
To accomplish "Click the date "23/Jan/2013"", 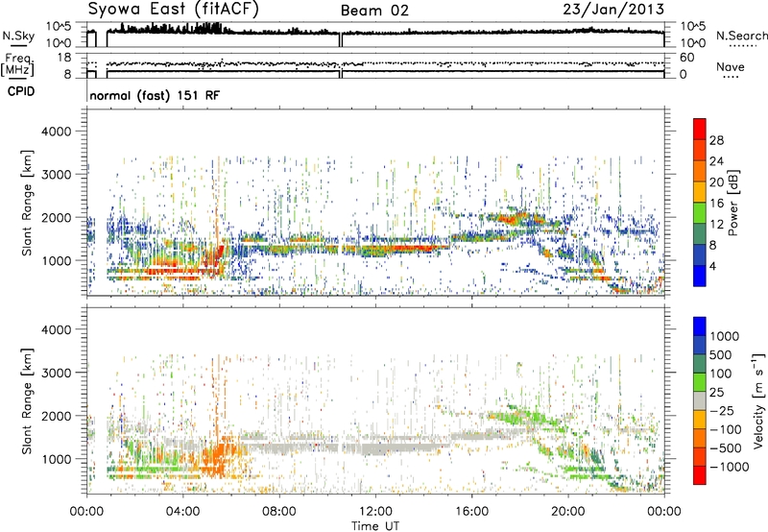I will tap(613, 9).
